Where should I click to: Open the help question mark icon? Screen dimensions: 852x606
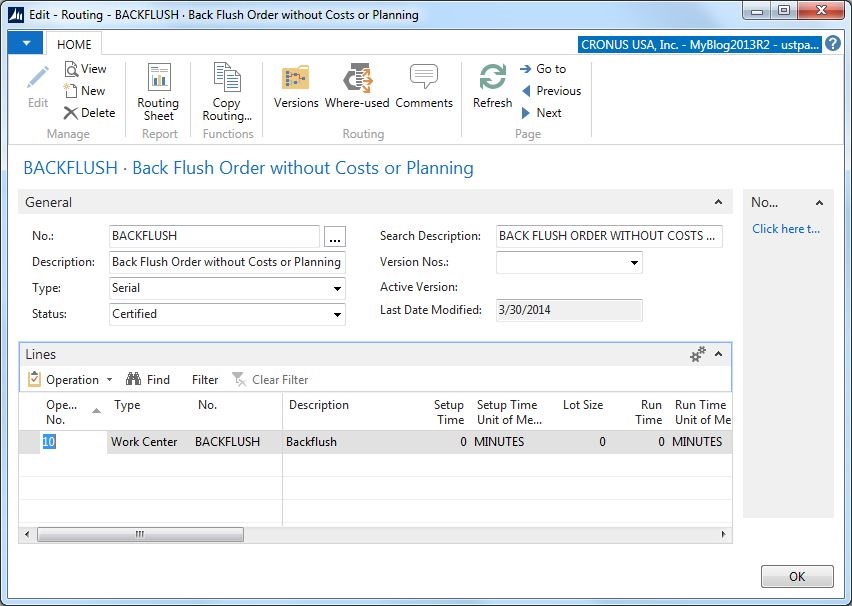click(832, 43)
